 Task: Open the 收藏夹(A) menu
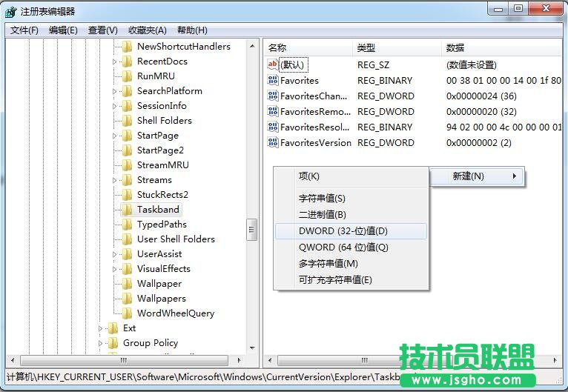point(147,30)
